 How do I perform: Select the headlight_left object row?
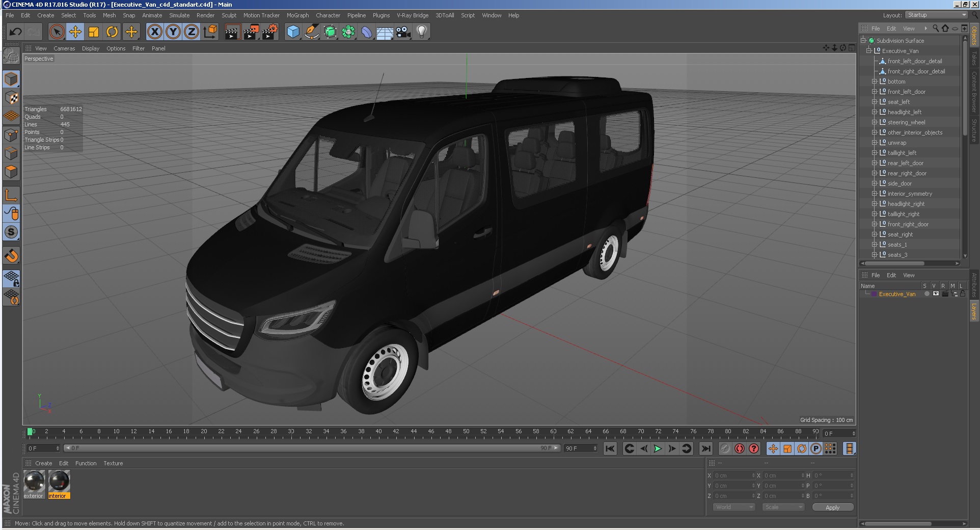(x=904, y=112)
